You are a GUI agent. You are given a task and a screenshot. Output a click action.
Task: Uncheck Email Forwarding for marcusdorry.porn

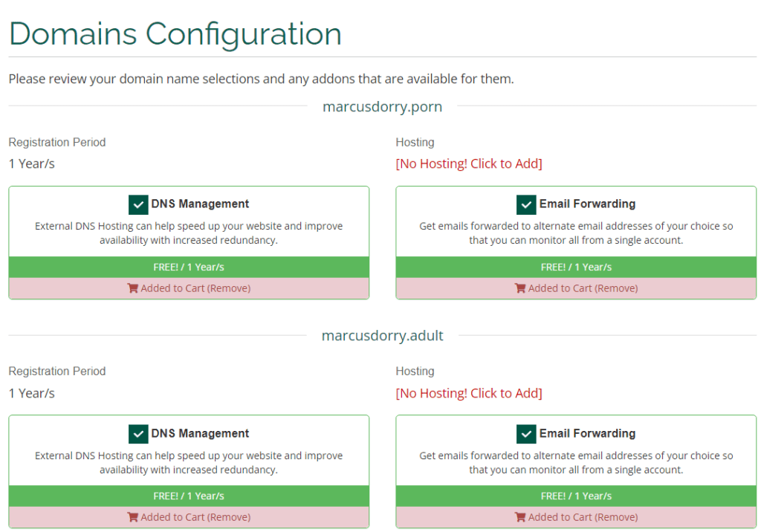click(526, 204)
